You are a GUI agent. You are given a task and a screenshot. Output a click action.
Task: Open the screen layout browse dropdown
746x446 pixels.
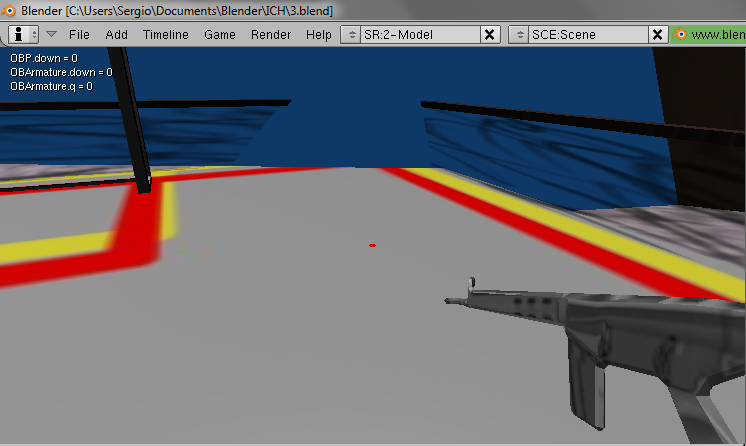click(351, 34)
